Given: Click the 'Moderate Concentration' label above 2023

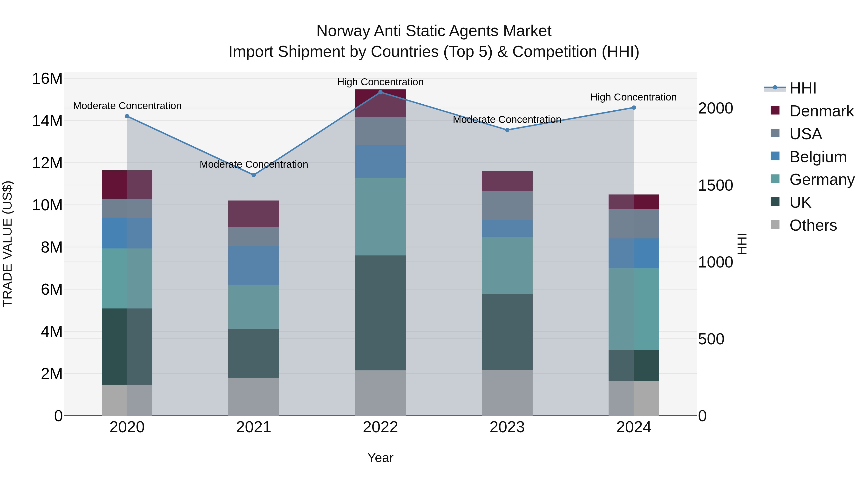Looking at the screenshot, I should click(507, 120).
